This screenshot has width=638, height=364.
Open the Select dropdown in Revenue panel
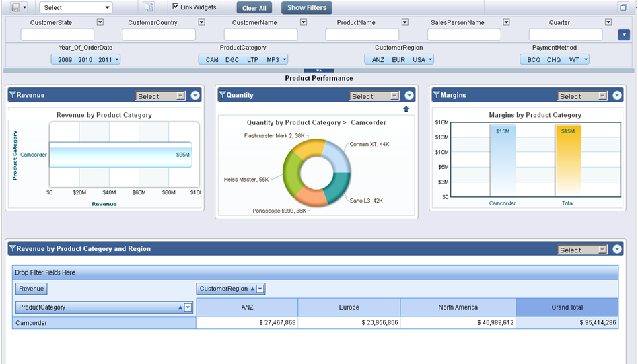pyautogui.click(x=160, y=96)
